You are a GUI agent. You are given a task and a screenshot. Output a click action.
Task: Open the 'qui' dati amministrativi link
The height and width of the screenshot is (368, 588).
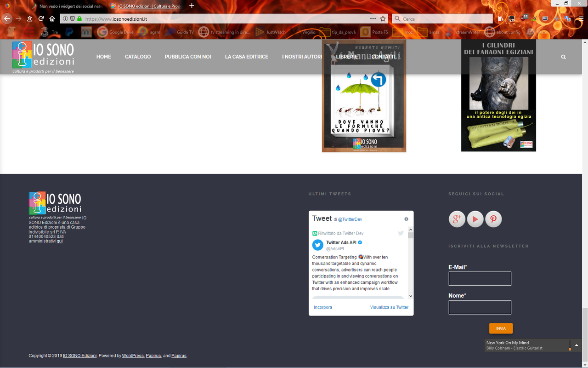(60, 241)
